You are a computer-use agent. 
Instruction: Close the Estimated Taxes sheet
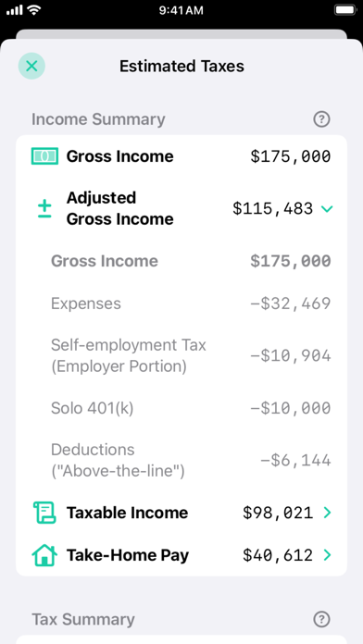(31, 66)
